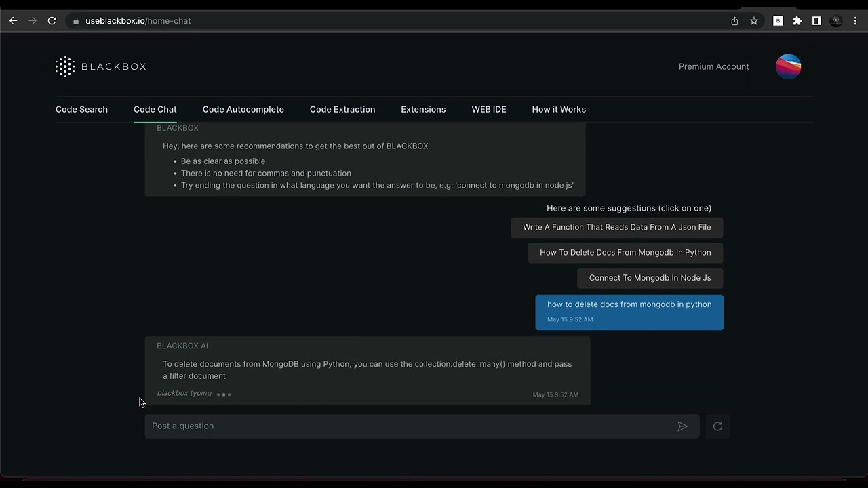868x488 pixels.
Task: Open the user profile avatar
Action: [788, 66]
